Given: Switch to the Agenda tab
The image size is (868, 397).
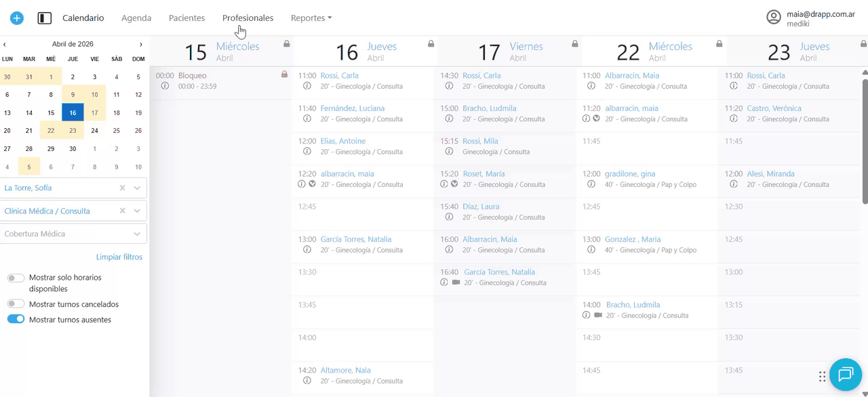Looking at the screenshot, I should pyautogui.click(x=136, y=18).
